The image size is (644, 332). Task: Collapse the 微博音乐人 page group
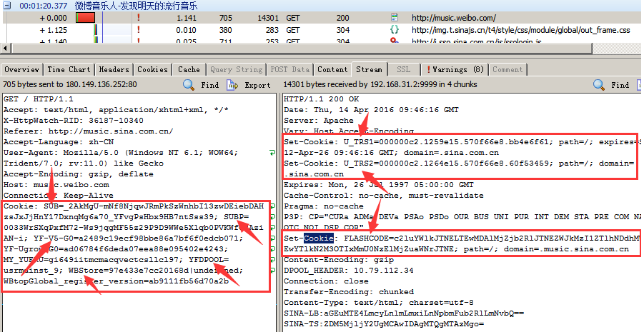click(6, 6)
